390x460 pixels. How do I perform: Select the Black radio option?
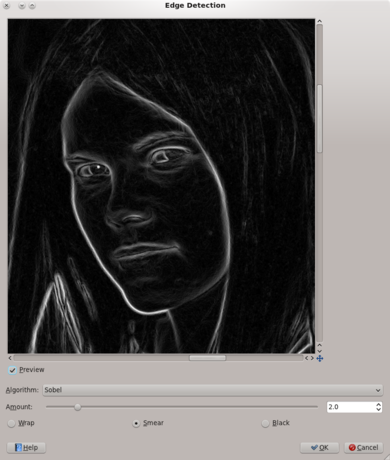pyautogui.click(x=265, y=423)
